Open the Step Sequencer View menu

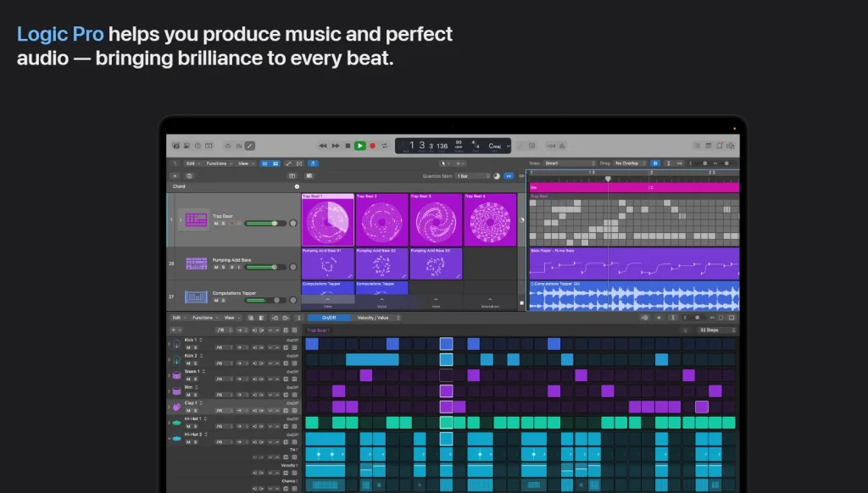[231, 318]
